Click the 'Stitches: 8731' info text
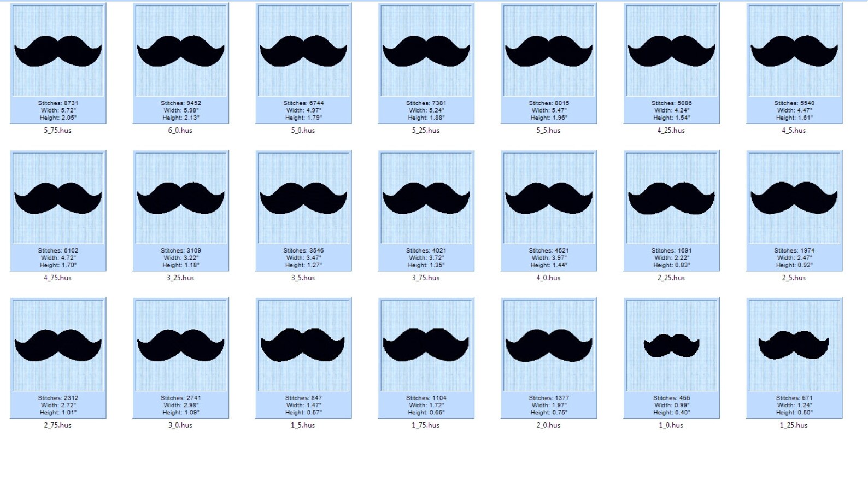Viewport: 868px width, 493px height. click(58, 103)
